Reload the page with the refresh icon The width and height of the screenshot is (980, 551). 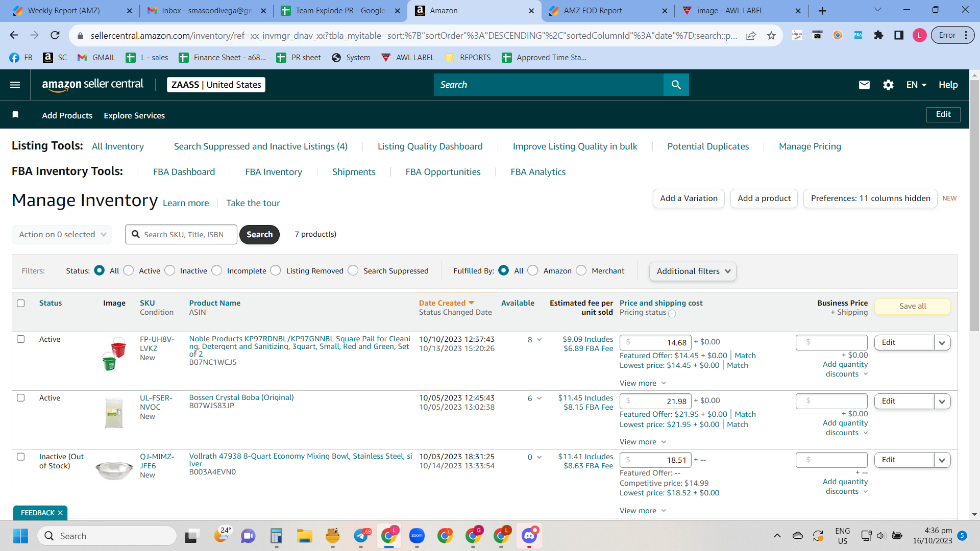click(x=55, y=35)
